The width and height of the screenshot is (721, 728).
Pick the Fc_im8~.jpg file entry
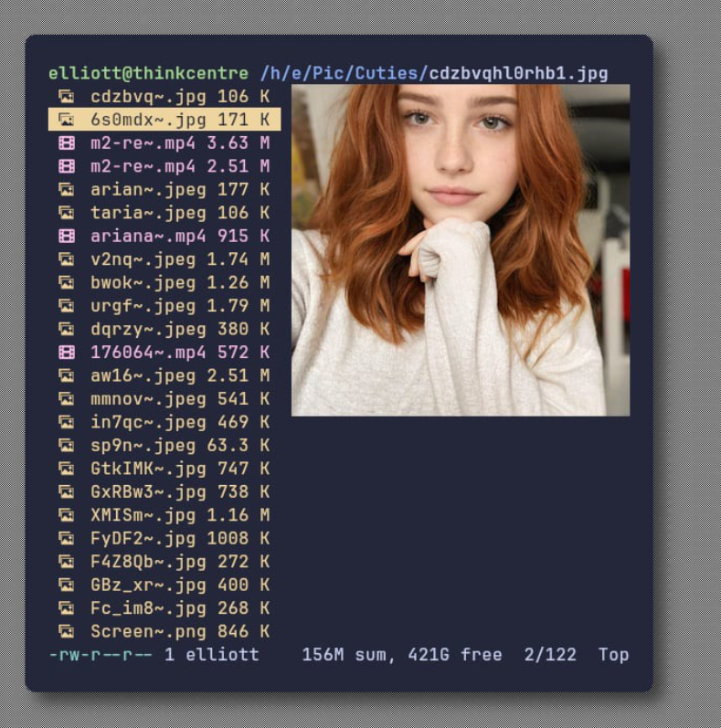164,608
